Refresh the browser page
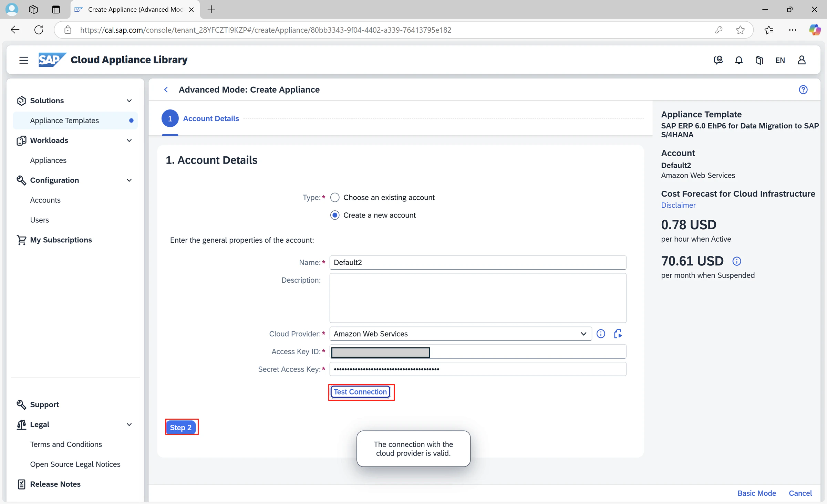This screenshot has width=827, height=504. [39, 30]
